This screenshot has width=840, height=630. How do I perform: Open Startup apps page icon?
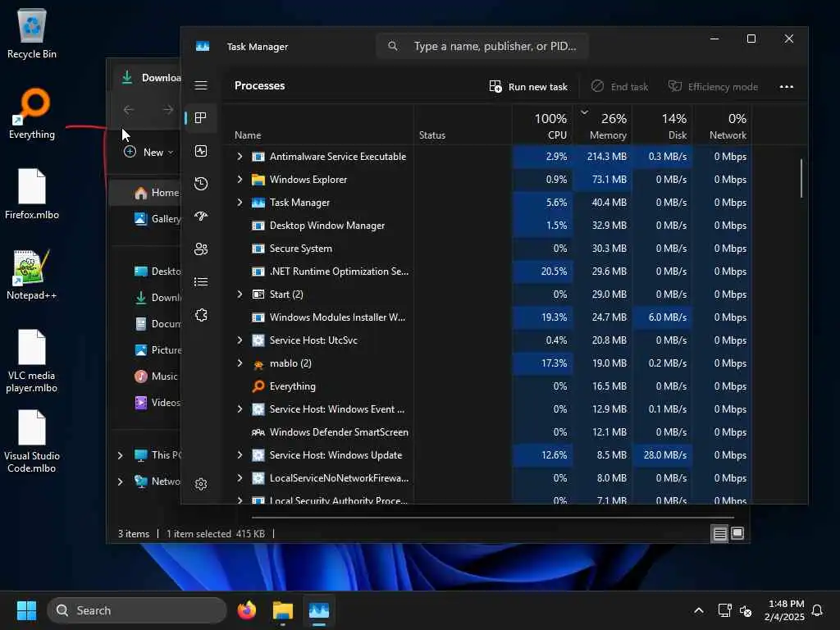point(201,217)
